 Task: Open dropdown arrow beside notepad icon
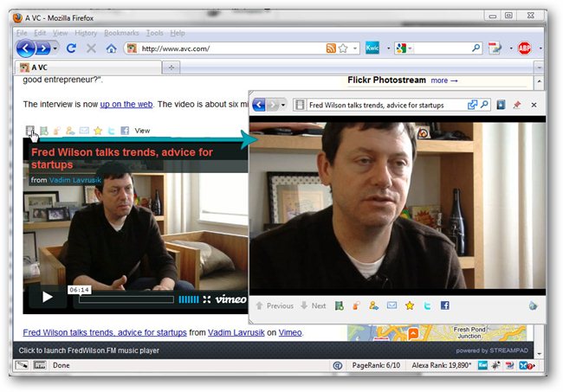coord(511,48)
